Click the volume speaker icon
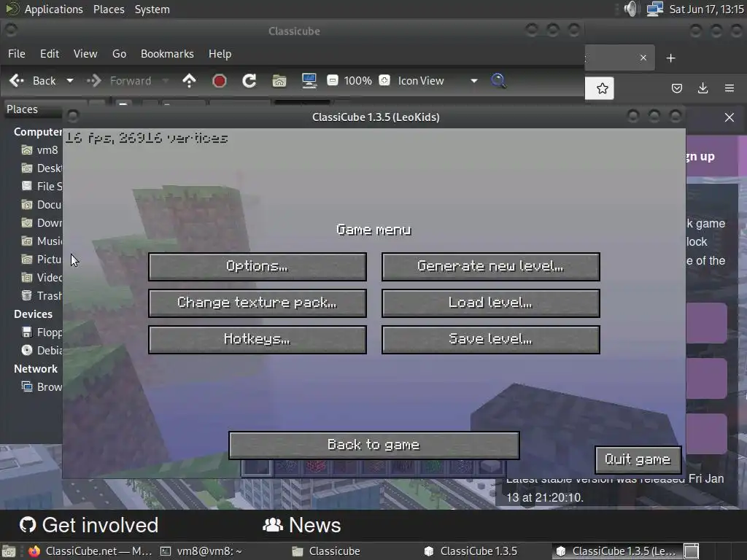747x560 pixels. pyautogui.click(x=630, y=9)
